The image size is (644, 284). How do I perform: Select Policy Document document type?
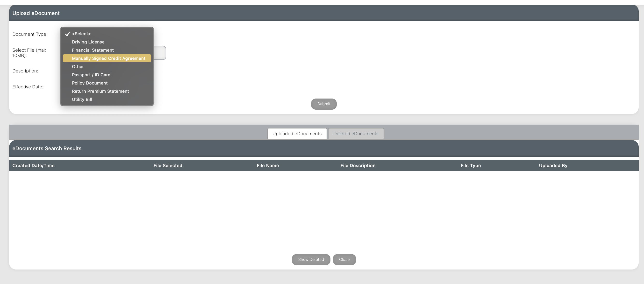(x=90, y=83)
